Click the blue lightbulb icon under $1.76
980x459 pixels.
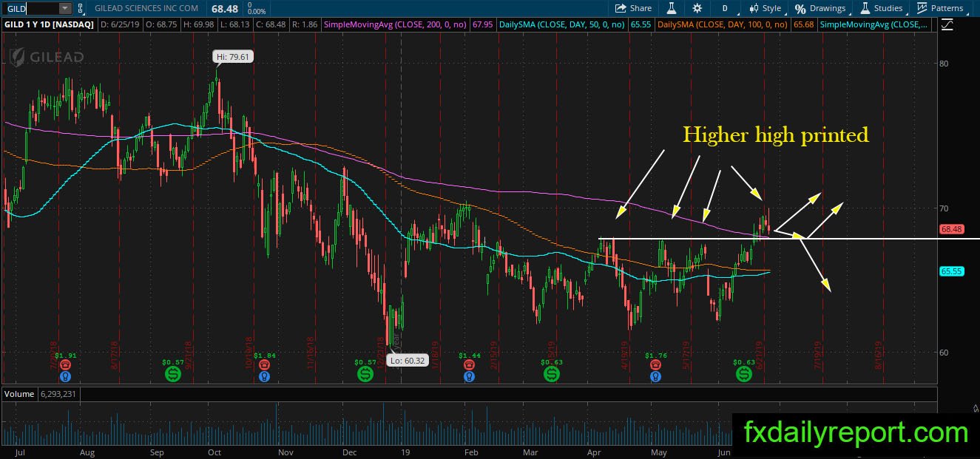(655, 376)
